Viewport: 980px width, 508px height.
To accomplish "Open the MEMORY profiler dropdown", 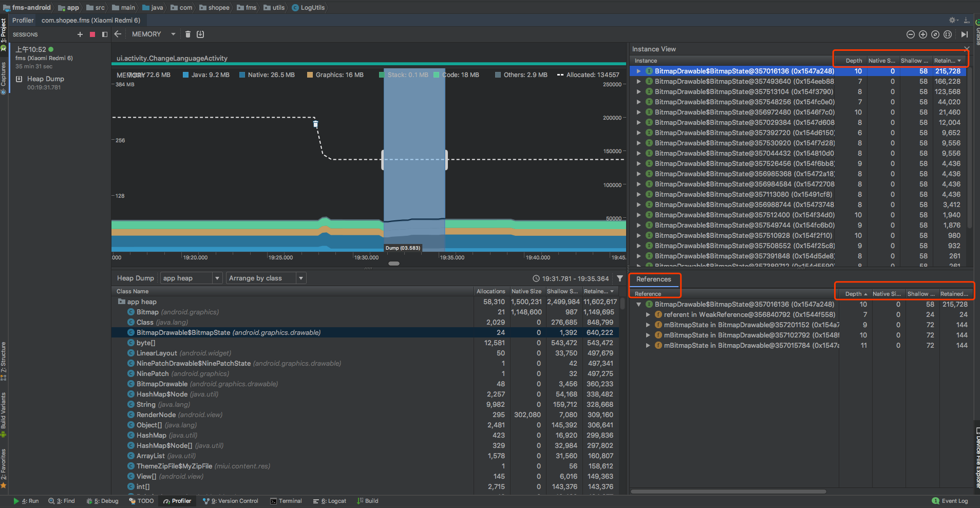I will [153, 34].
